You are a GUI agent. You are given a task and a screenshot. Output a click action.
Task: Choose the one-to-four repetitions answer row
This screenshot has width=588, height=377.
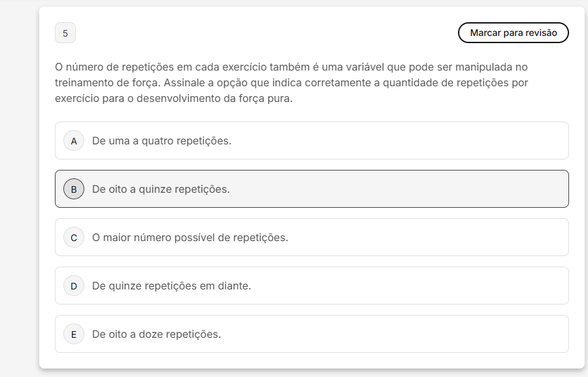tap(392, 140)
